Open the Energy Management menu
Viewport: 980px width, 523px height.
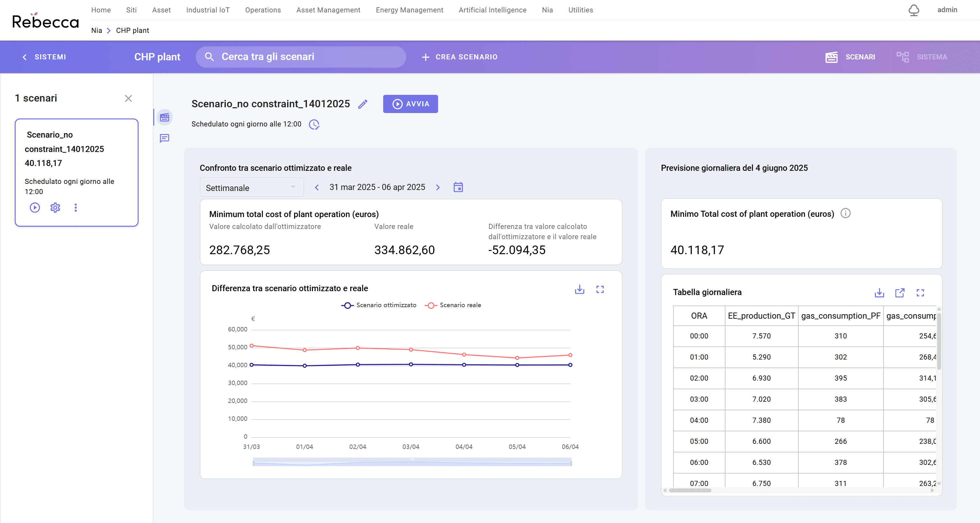pyautogui.click(x=409, y=10)
